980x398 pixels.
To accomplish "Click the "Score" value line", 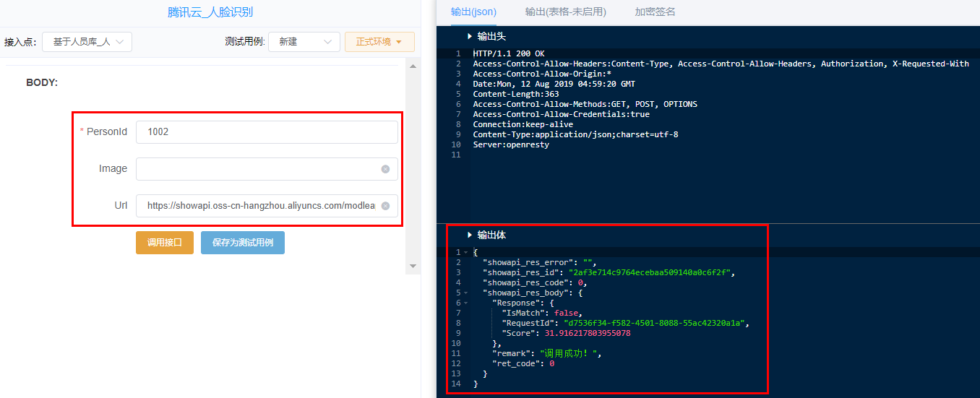I will (x=566, y=334).
